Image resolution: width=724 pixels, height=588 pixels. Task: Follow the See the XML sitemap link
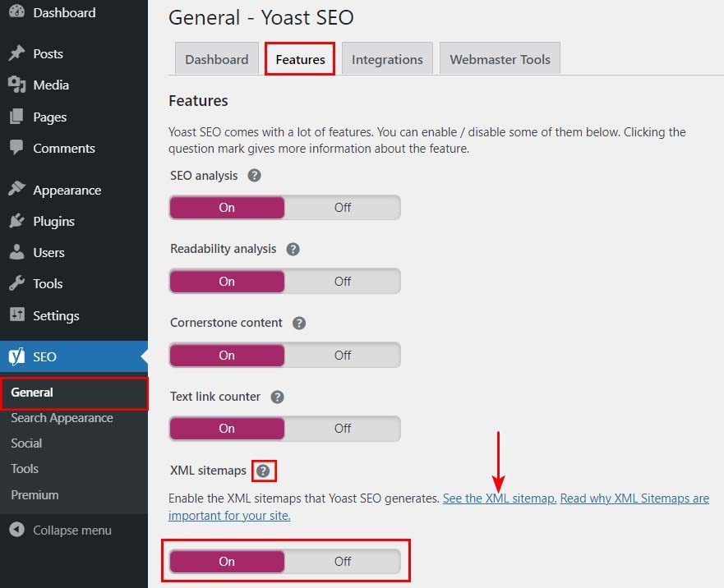click(x=500, y=498)
